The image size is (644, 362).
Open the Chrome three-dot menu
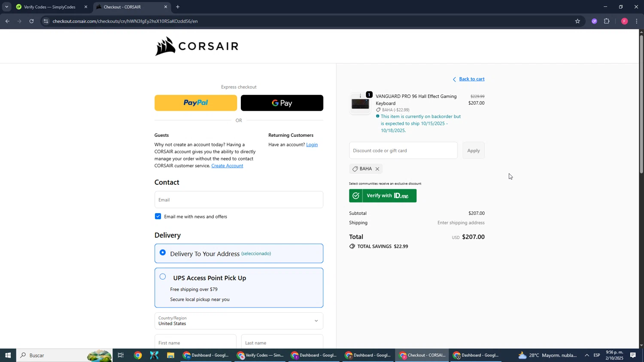coord(637,21)
